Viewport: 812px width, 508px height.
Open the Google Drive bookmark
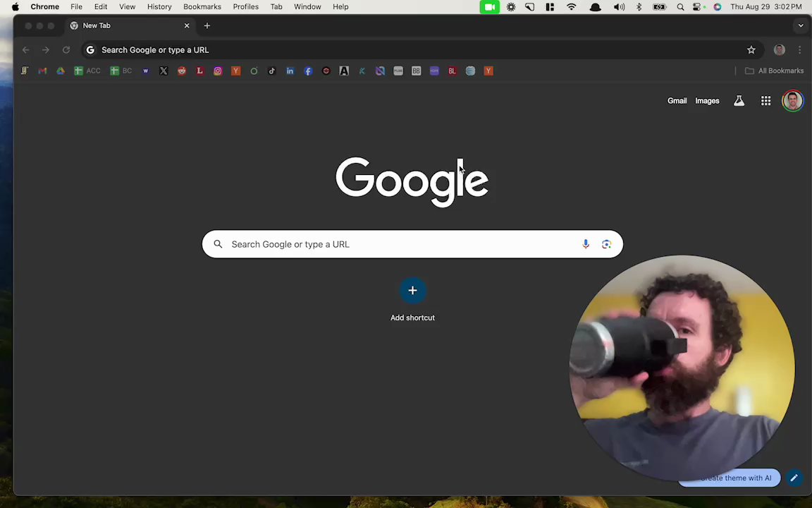click(x=61, y=71)
